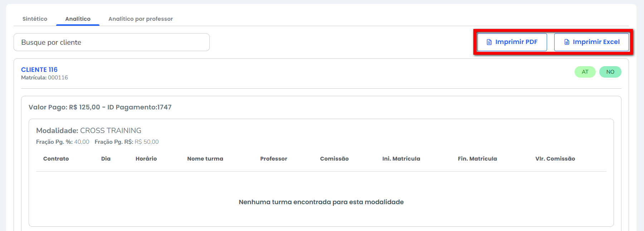Sort by the Dia column header

click(106, 159)
